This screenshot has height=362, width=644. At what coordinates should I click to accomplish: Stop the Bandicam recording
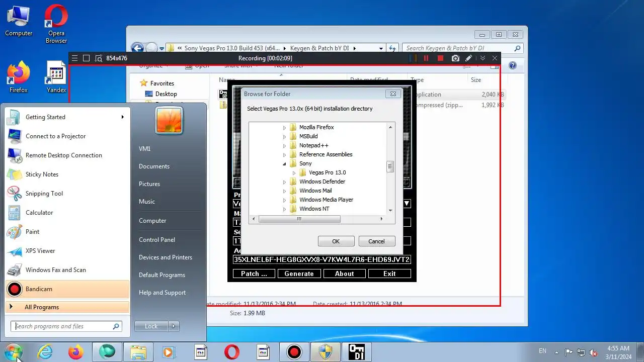pyautogui.click(x=441, y=58)
